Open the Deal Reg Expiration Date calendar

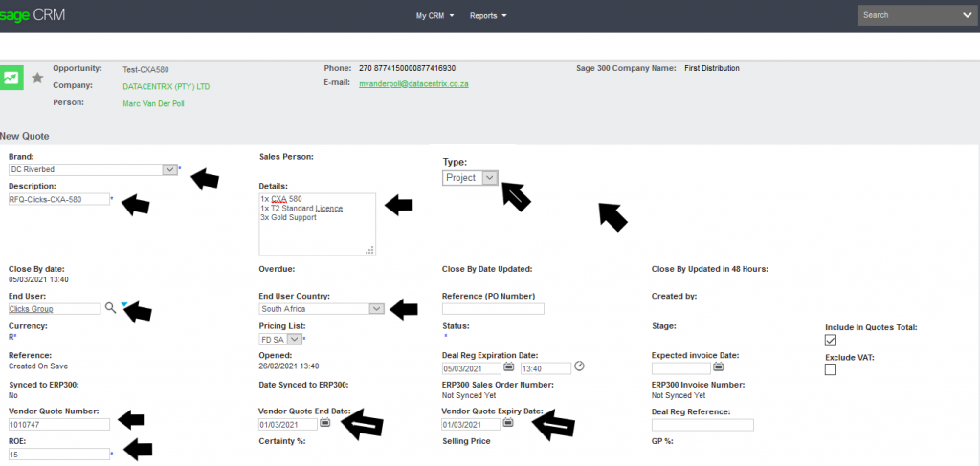pyautogui.click(x=508, y=367)
